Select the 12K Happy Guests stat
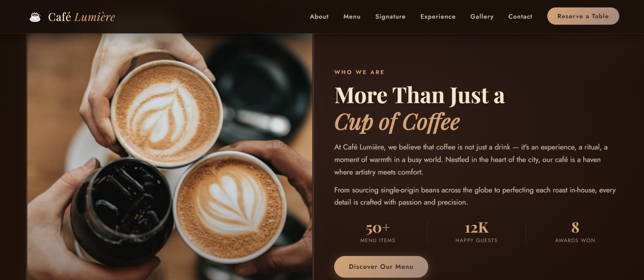 pos(476,232)
